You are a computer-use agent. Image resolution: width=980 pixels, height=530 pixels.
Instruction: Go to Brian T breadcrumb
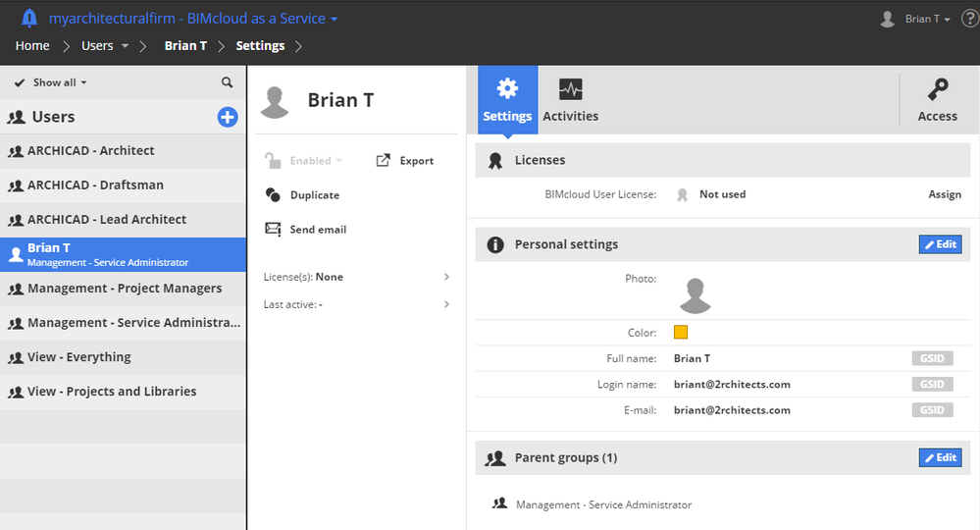(185, 45)
